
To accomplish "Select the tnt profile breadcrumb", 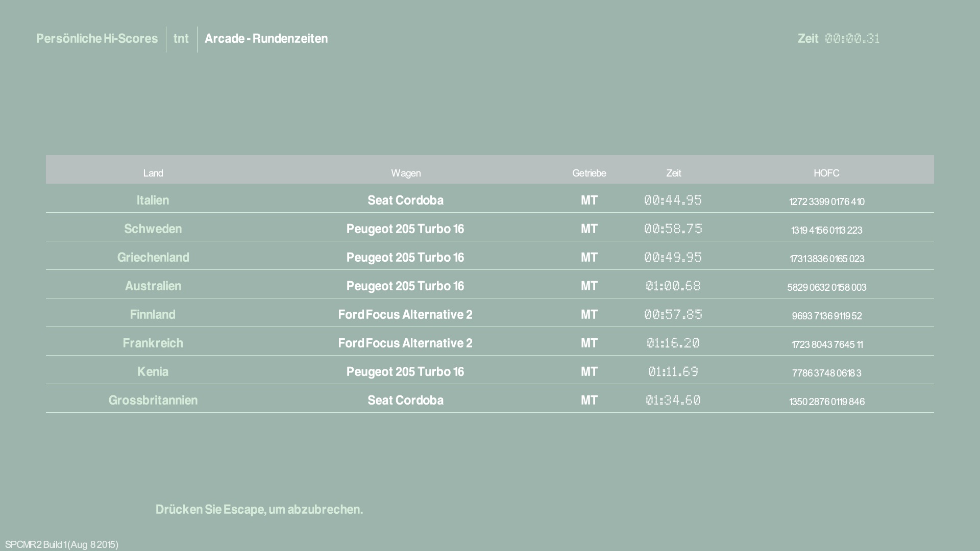I will tap(181, 39).
